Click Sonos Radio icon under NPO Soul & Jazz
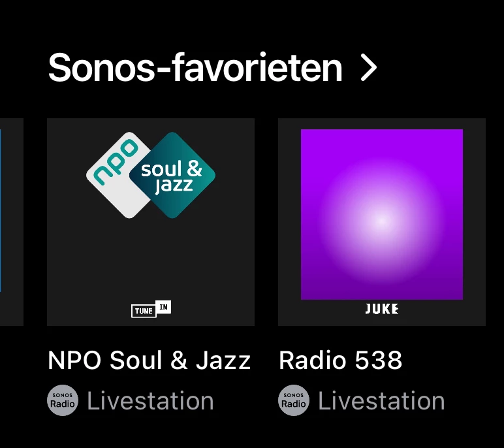Image resolution: width=504 pixels, height=448 pixels. 63,400
